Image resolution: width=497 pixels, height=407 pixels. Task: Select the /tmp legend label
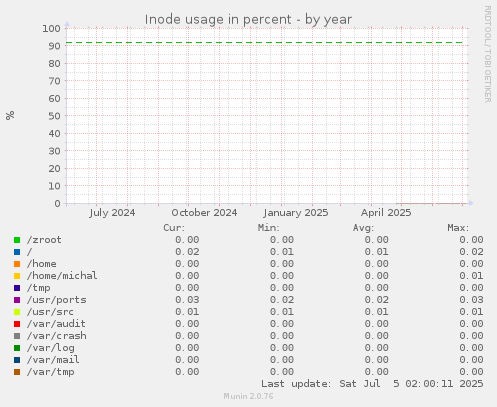[38, 288]
